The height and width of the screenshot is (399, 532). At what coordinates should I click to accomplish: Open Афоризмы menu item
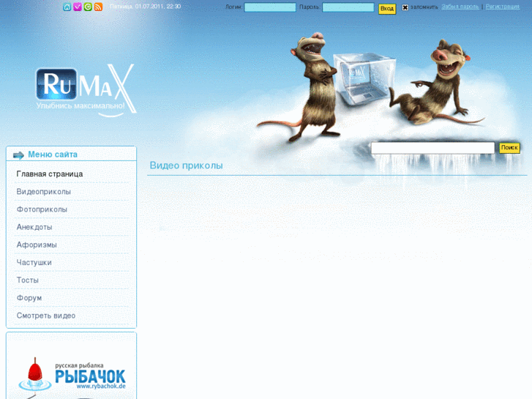[37, 245]
